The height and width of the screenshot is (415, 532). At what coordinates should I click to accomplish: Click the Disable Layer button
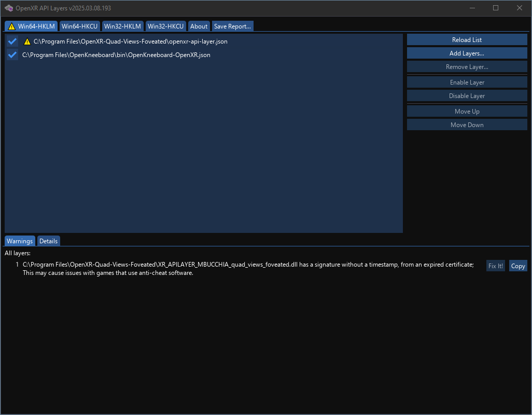(x=467, y=96)
